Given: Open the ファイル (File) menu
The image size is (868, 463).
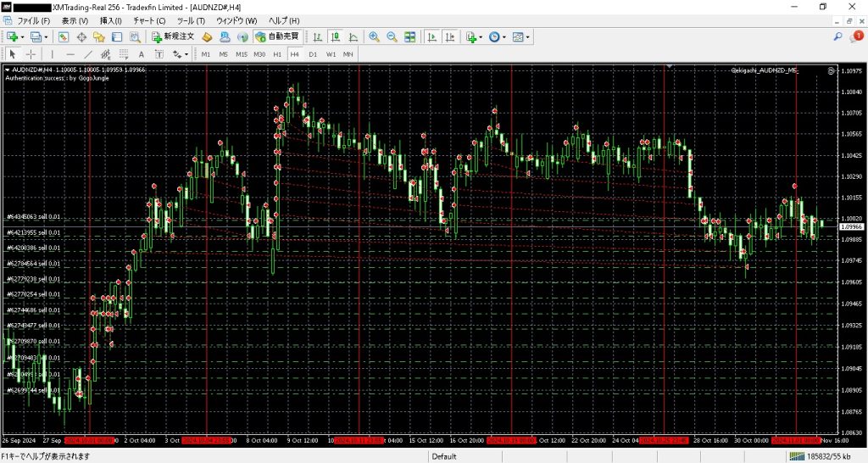Looking at the screenshot, I should click(34, 20).
